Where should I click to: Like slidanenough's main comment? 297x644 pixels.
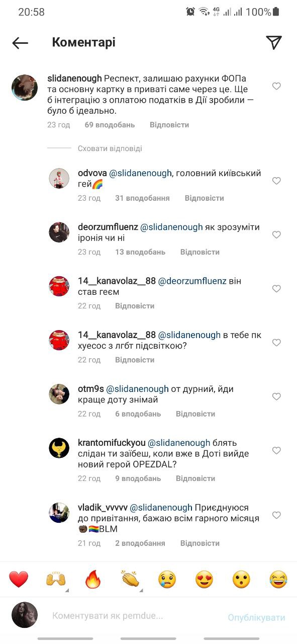[x=276, y=87]
